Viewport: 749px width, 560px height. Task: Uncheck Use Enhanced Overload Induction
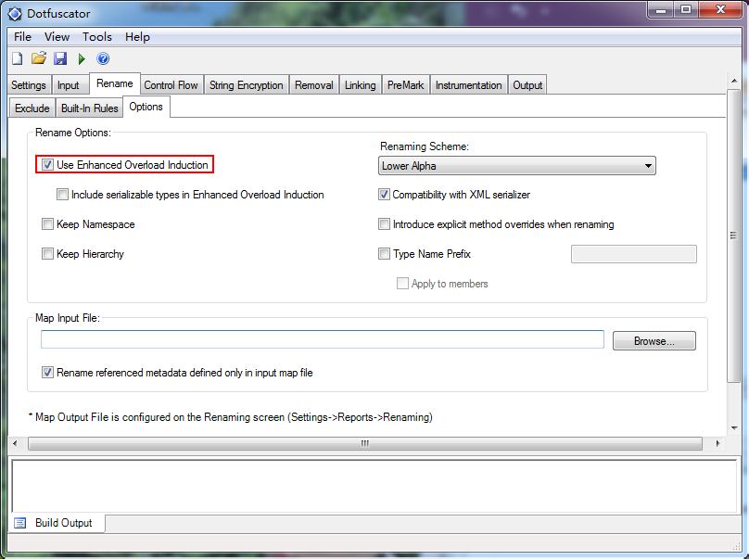tap(47, 165)
